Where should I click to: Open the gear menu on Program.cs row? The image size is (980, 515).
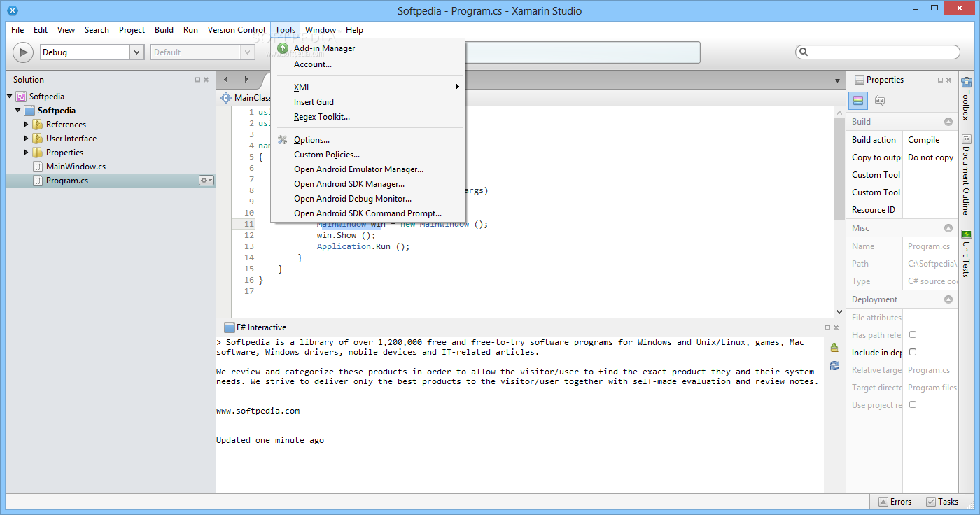(x=206, y=181)
